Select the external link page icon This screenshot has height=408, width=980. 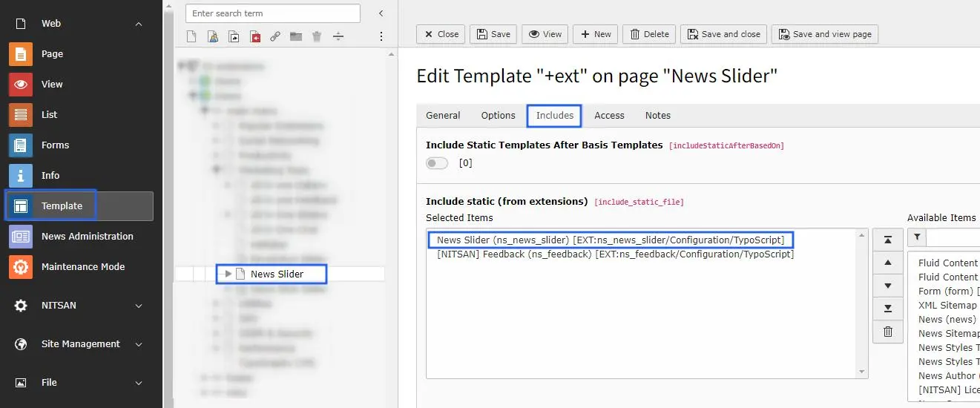(275, 36)
